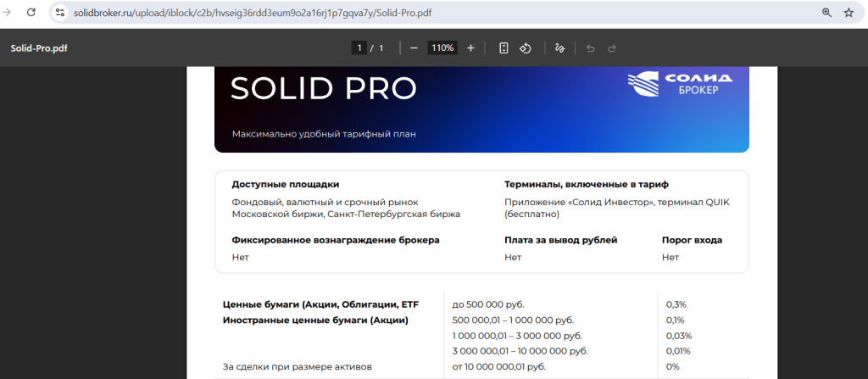Click '500 000,01 – 1 000 000 руб.' cell
The width and height of the screenshot is (868, 379).
(513, 320)
